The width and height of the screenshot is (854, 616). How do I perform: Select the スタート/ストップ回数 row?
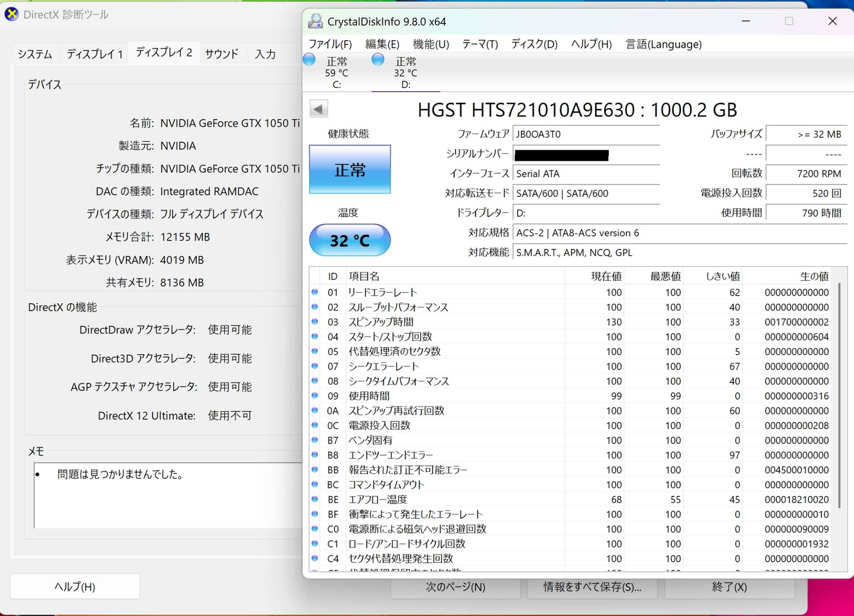pyautogui.click(x=571, y=336)
